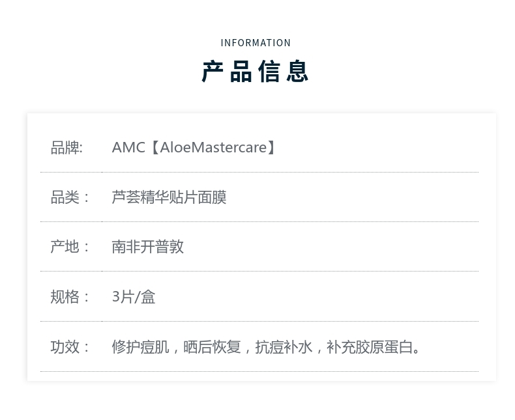
Task: Select the 品牌 label
Action: [x=66, y=148]
